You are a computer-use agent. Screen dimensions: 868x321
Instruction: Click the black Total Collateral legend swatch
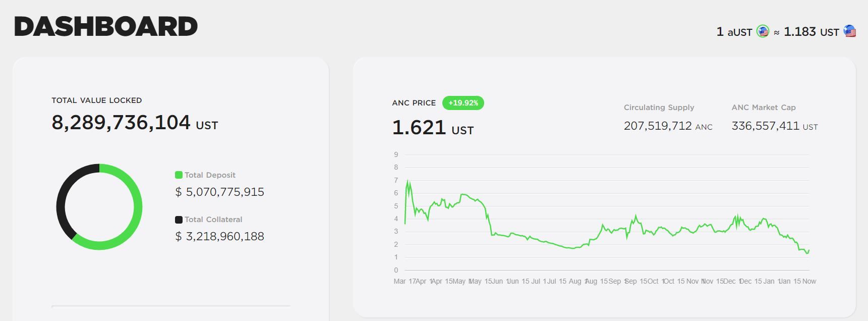tap(179, 220)
